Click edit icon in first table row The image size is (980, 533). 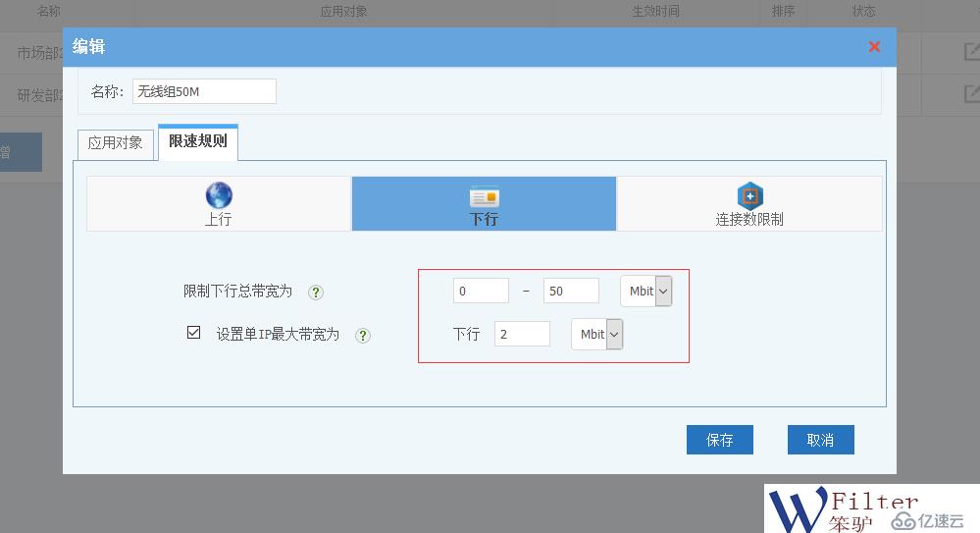tap(970, 53)
